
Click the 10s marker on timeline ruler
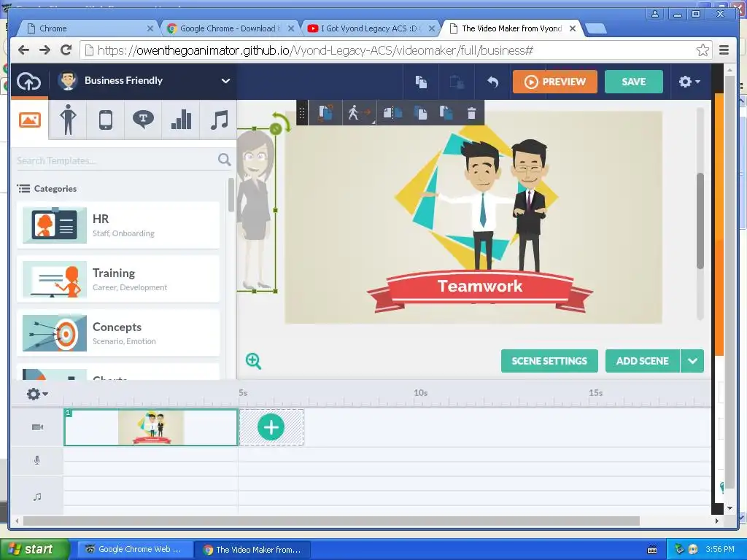(420, 393)
